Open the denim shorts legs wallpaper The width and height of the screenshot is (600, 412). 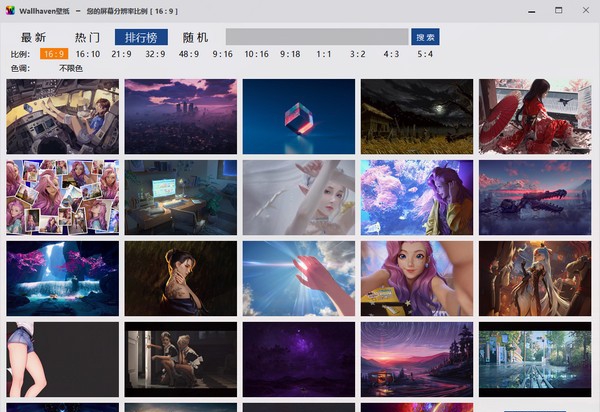(62, 359)
